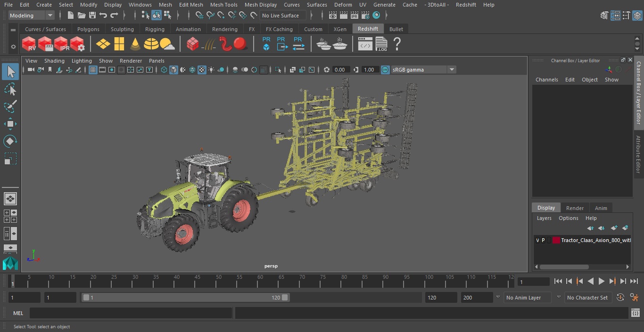Click the Save Scene floppy icon
644x332 pixels.
(x=92, y=16)
